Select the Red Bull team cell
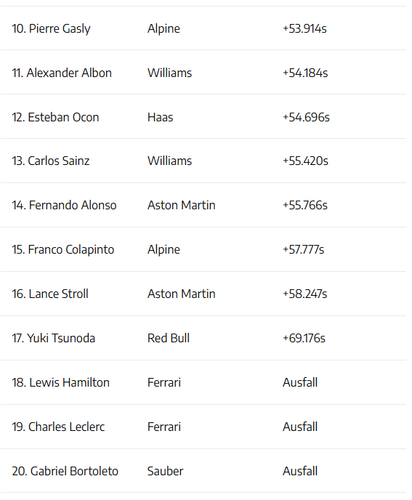Screen dimensions: 412x500 168,338
